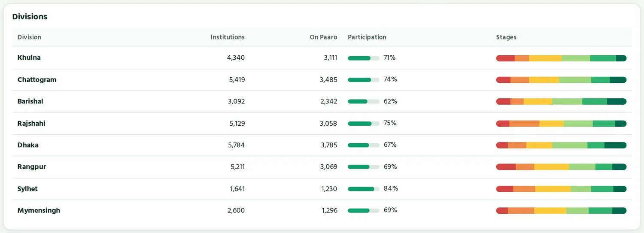The width and height of the screenshot is (644, 233).
Task: Click Barishal stages stacked color bar
Action: 561,102
